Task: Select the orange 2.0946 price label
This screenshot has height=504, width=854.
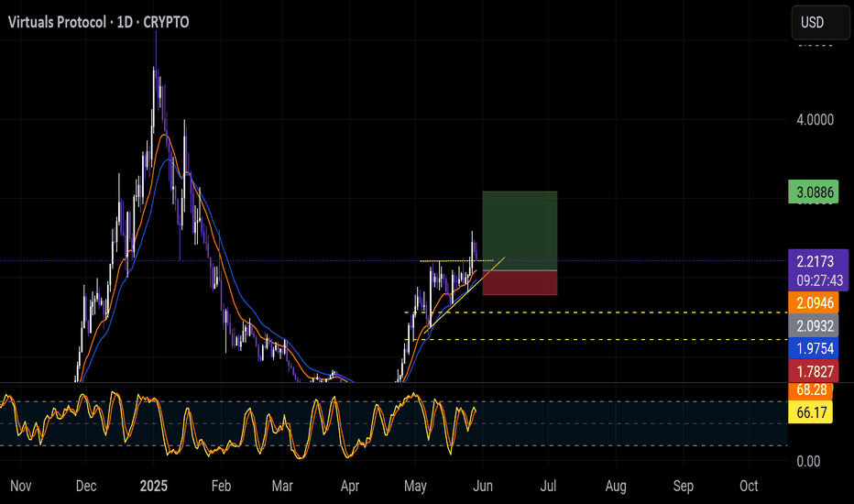Action: (813, 299)
